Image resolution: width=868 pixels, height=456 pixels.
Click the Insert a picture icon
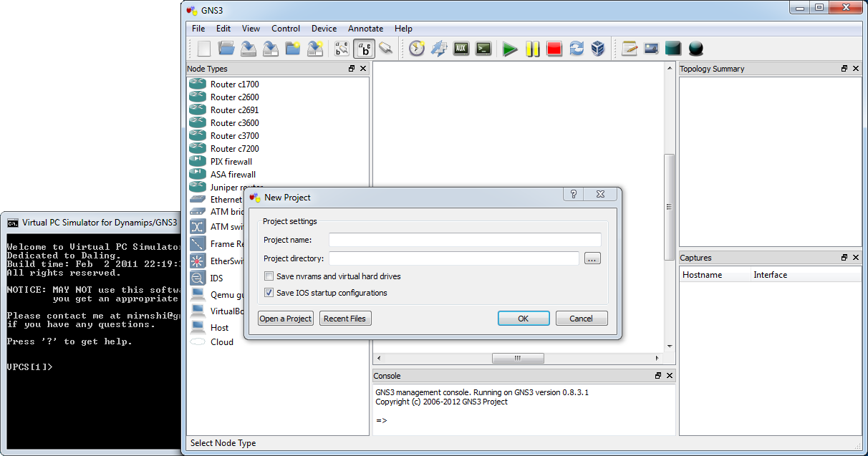(x=651, y=49)
